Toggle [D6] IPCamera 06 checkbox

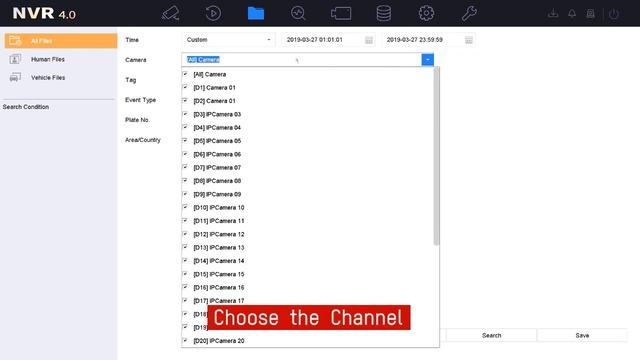click(185, 154)
